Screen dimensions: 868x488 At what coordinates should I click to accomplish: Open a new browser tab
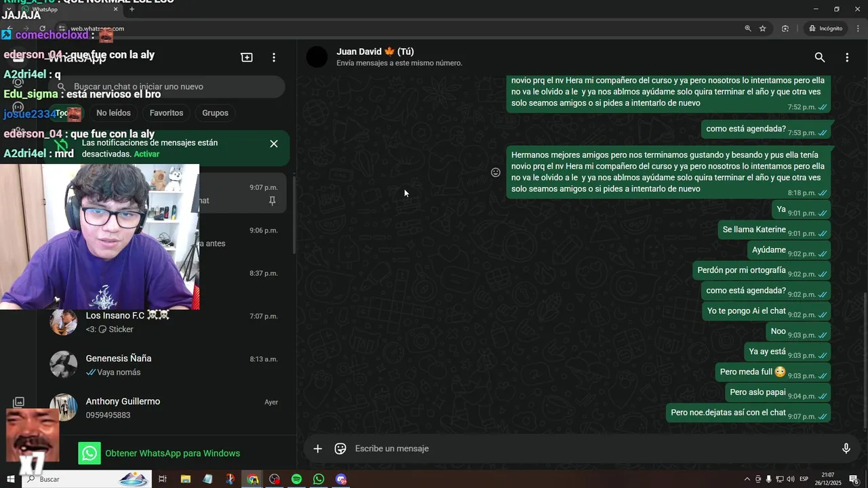click(x=132, y=9)
